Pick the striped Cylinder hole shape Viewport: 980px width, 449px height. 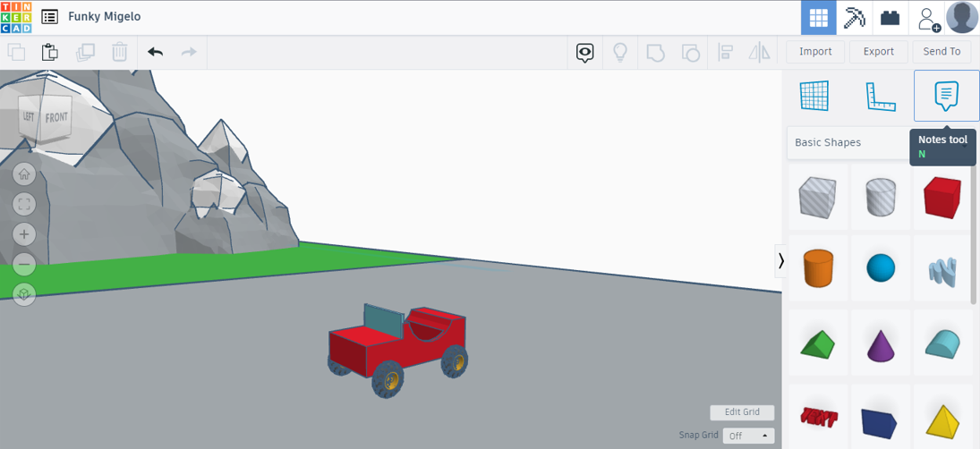click(880, 197)
